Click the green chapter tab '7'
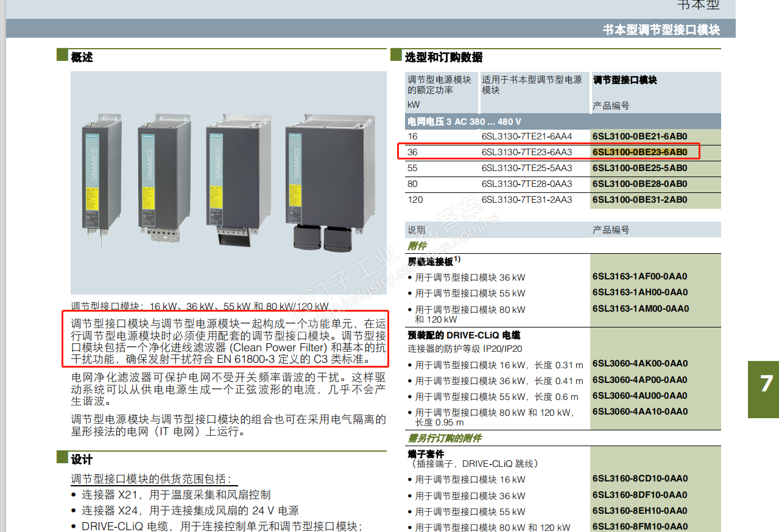Image resolution: width=779 pixels, height=532 pixels. pos(764,388)
